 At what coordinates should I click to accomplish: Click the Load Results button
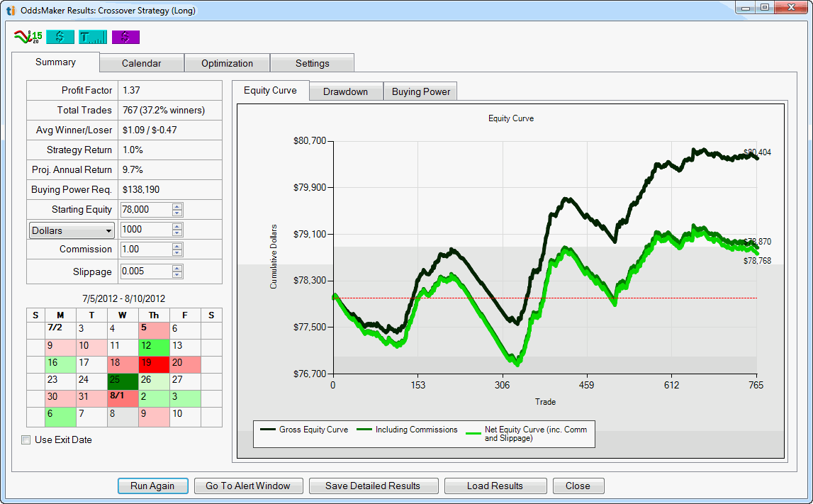[x=495, y=486]
